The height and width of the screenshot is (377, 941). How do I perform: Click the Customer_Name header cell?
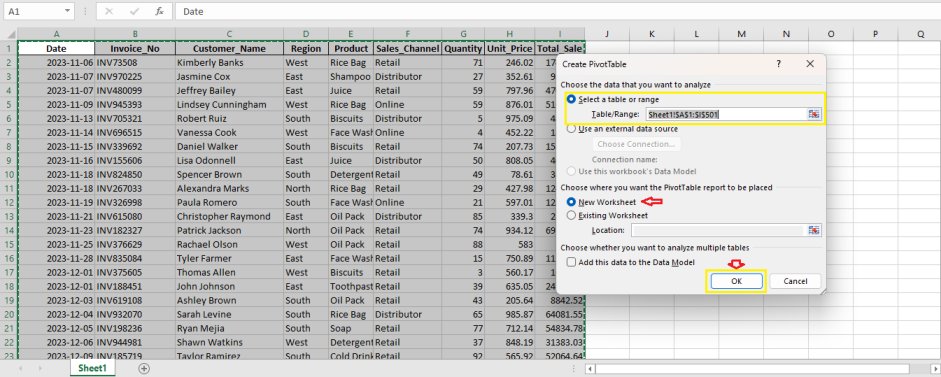coord(229,49)
